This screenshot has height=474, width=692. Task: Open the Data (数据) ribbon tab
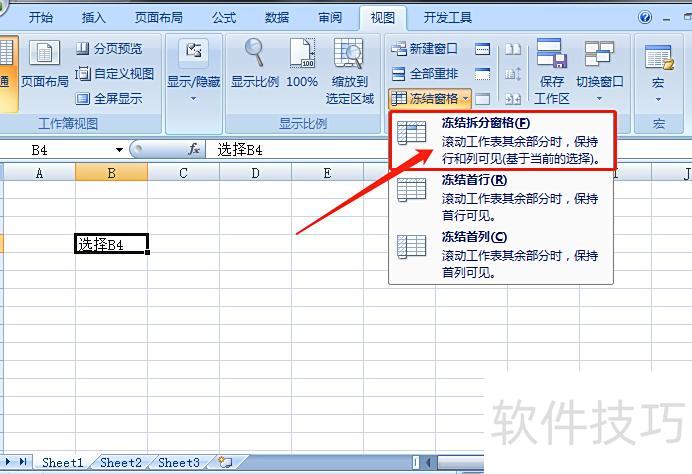coord(277,18)
